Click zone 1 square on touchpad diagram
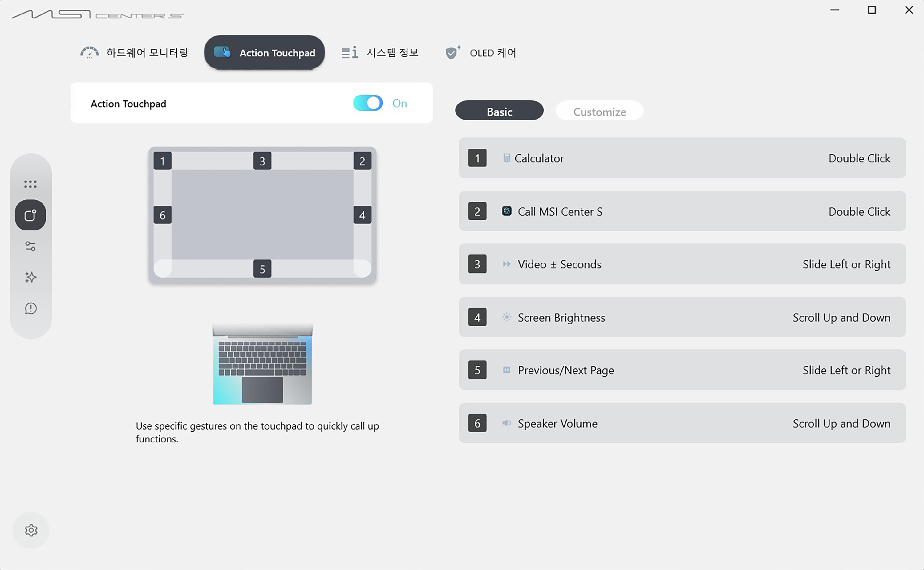This screenshot has width=924, height=570. tap(162, 161)
